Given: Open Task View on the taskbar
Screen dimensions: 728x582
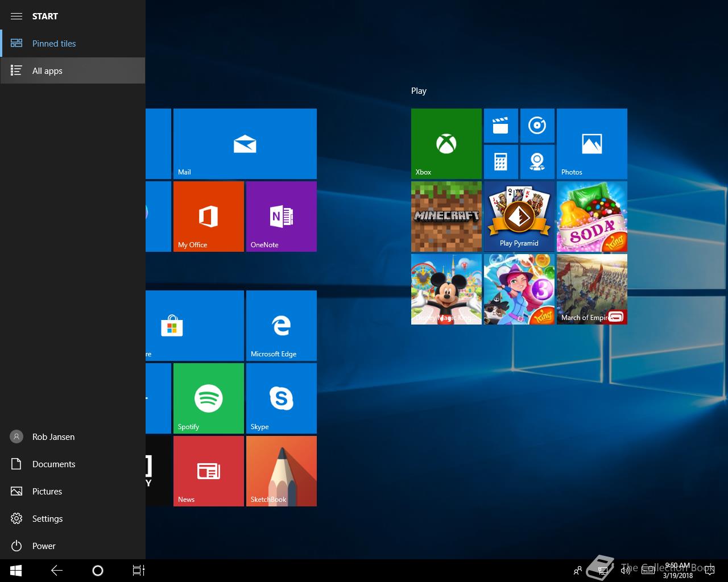Looking at the screenshot, I should tap(139, 571).
